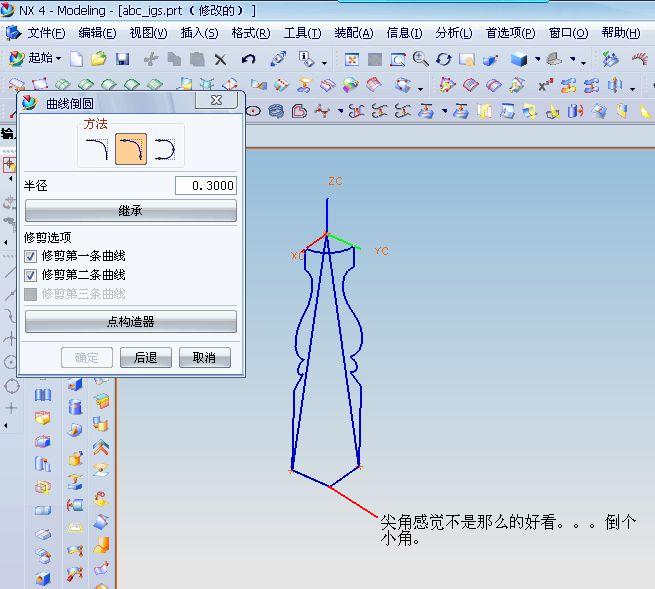The height and width of the screenshot is (589, 655).
Task: Open the 插入(S) menu
Action: point(199,33)
